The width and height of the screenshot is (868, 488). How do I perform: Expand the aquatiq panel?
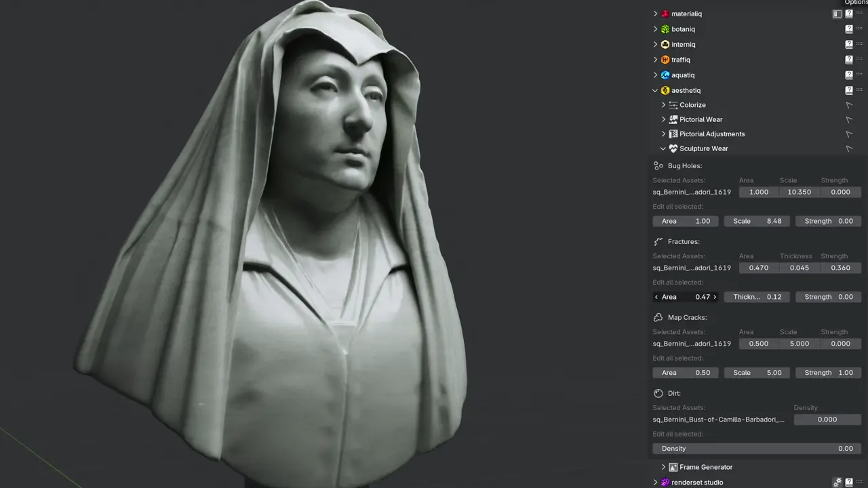[x=655, y=75]
